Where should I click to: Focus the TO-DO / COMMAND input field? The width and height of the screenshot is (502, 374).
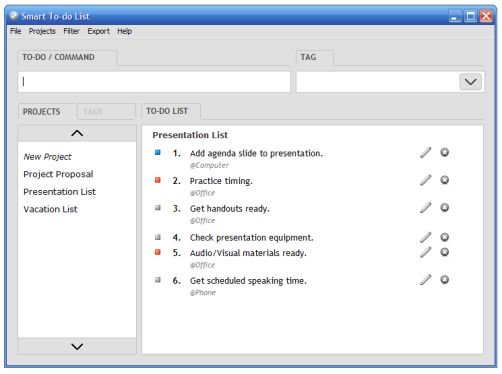point(154,82)
